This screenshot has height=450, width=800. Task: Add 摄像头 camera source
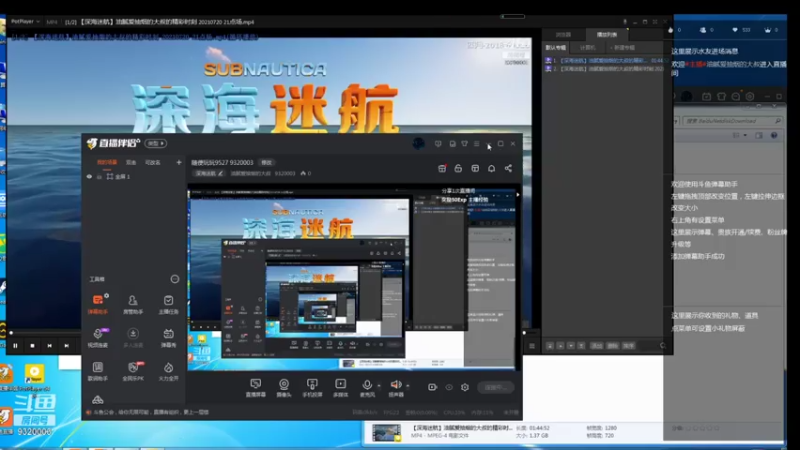284,387
